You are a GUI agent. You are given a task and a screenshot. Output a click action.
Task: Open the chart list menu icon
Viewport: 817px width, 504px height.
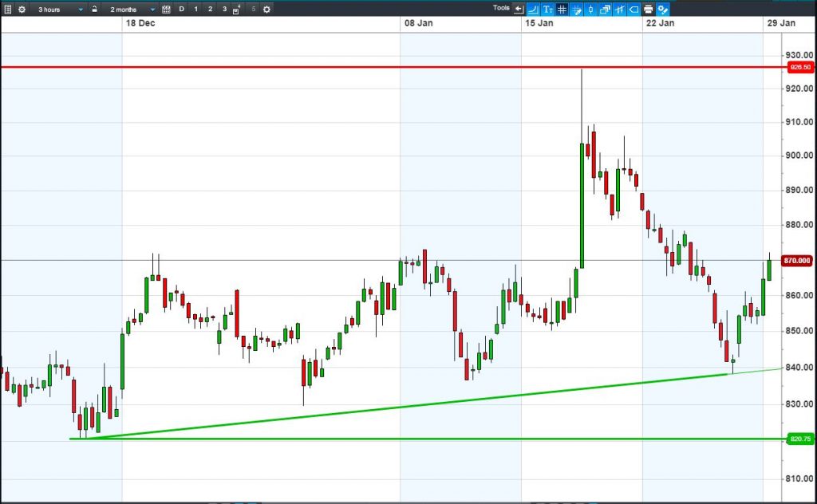(8, 9)
